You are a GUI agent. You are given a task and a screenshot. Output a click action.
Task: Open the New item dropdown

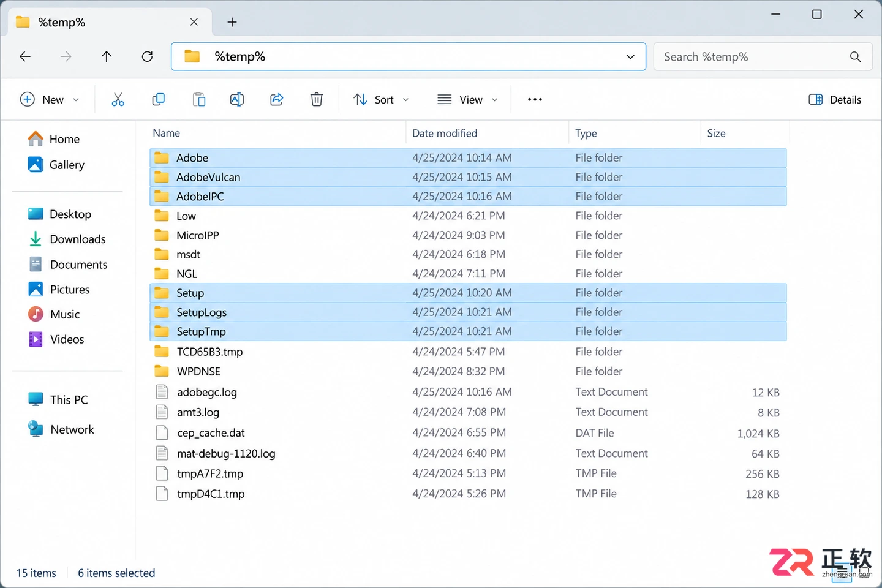[x=50, y=99]
